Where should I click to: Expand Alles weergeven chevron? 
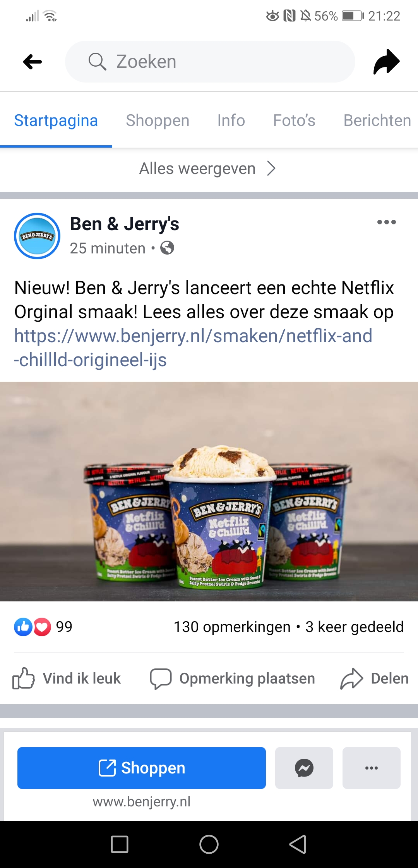(x=271, y=169)
